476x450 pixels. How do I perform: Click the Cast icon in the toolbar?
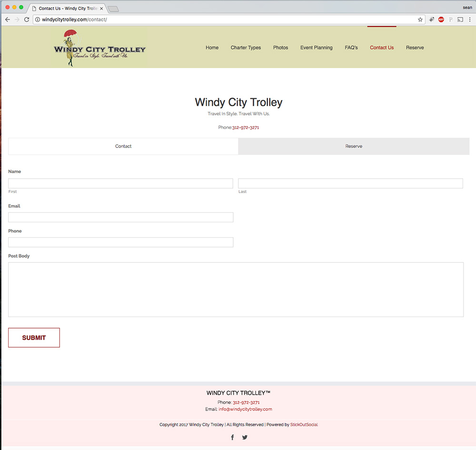tap(460, 20)
